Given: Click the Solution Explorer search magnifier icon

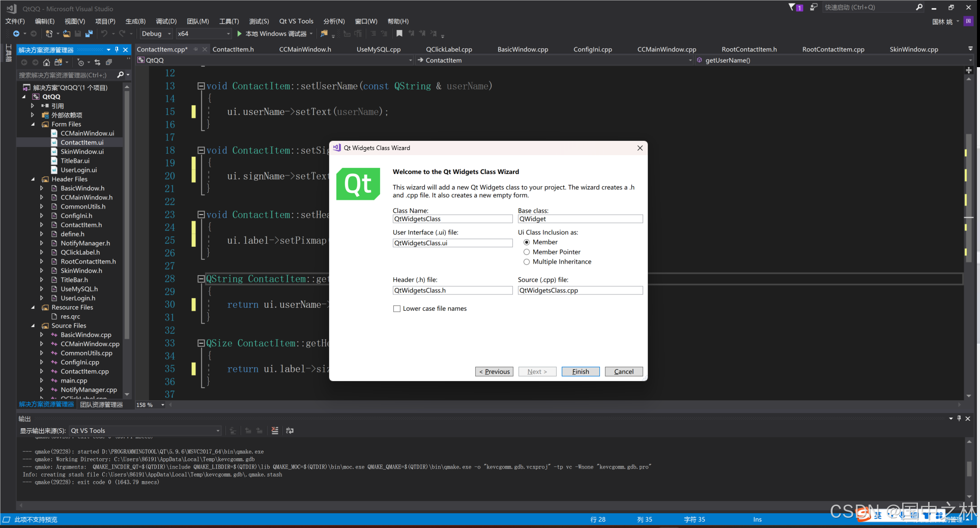Looking at the screenshot, I should 121,75.
